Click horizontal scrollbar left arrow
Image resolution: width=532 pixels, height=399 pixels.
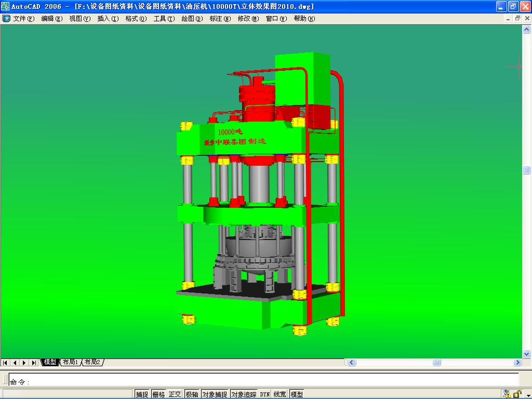352,362
